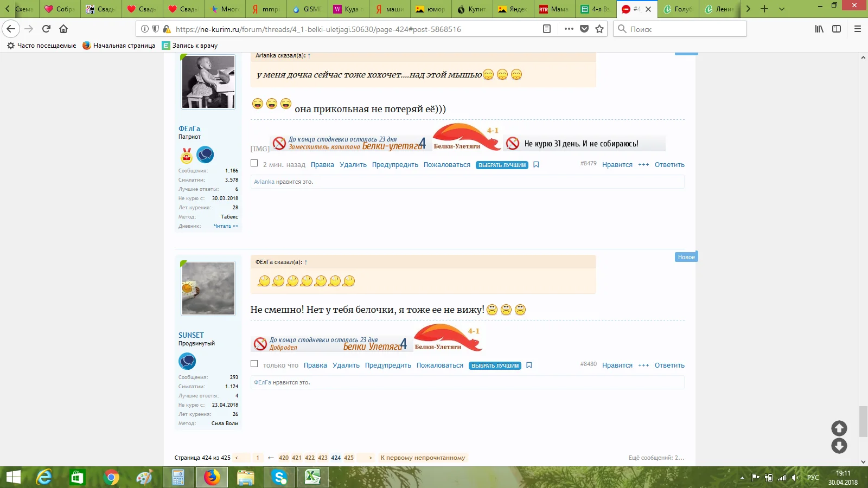Click the Поиск search field

click(x=680, y=29)
